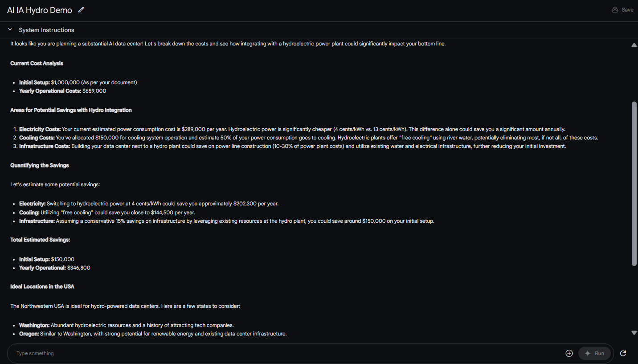Image resolution: width=638 pixels, height=364 pixels.
Task: Click the "Ideal Locations in the USA" heading
Action: click(42, 286)
